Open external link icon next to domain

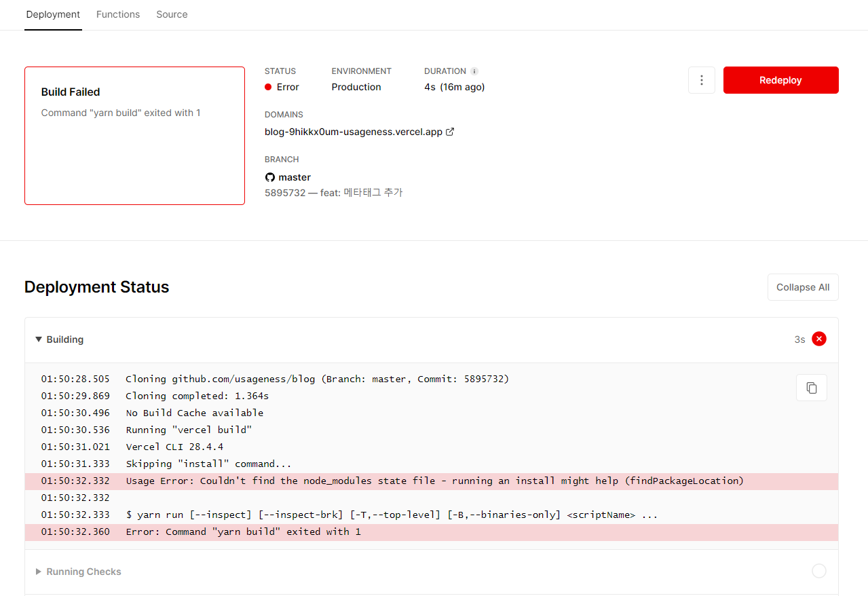tap(450, 132)
